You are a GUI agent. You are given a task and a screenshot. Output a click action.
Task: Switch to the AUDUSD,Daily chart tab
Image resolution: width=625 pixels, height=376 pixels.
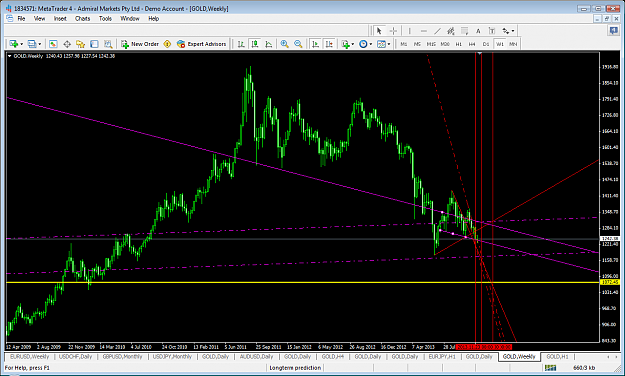(256, 356)
